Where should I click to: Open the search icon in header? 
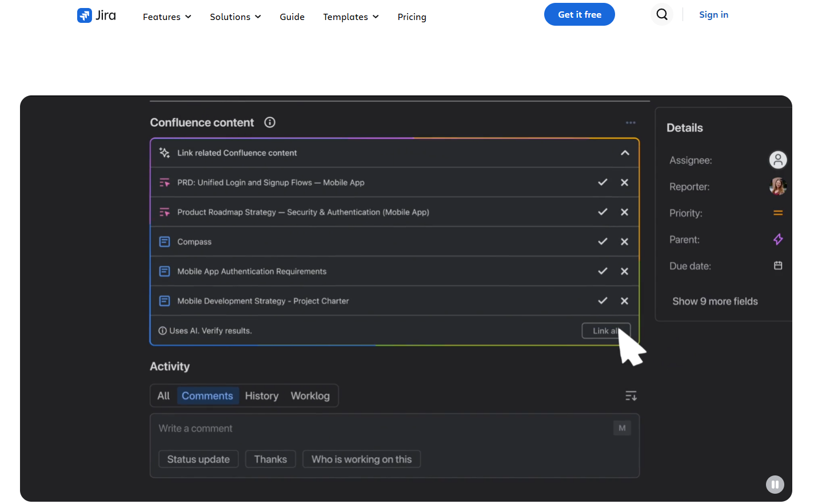click(662, 14)
